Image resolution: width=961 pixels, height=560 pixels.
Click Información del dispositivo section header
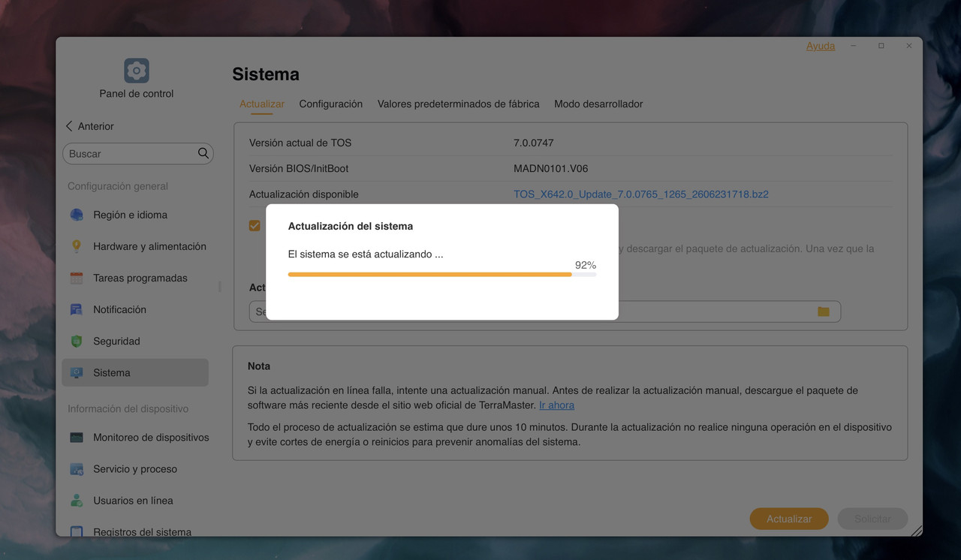point(128,408)
